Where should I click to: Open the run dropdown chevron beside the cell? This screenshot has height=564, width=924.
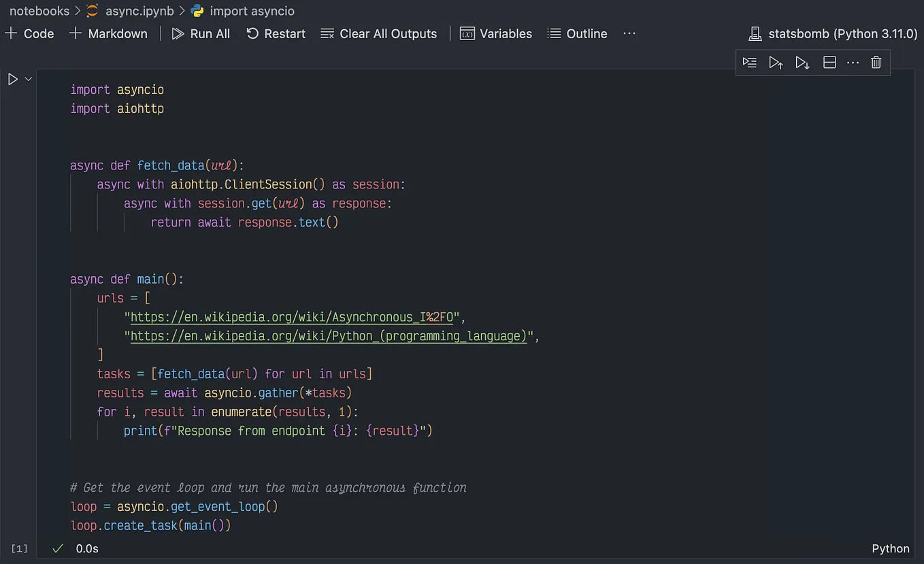(29, 78)
